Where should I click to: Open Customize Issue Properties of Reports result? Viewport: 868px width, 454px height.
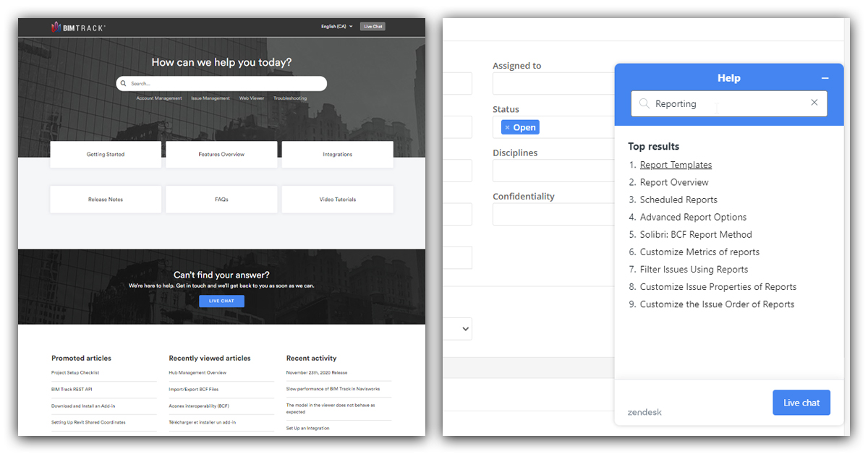click(x=718, y=286)
